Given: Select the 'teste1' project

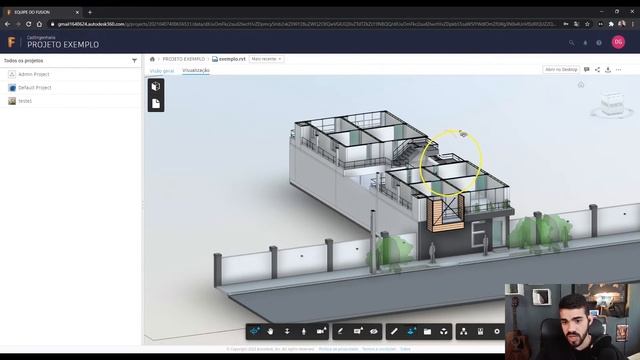Looking at the screenshot, I should (25, 101).
